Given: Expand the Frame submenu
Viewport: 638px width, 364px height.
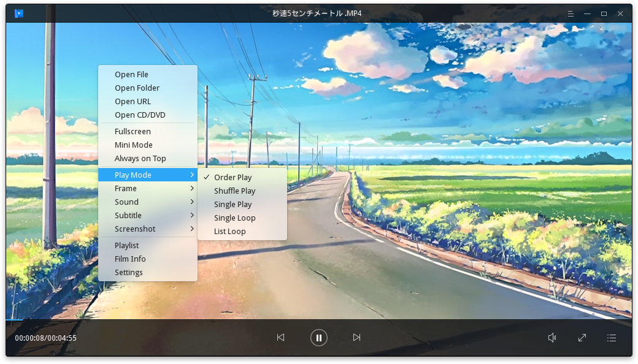Looking at the screenshot, I should 148,189.
